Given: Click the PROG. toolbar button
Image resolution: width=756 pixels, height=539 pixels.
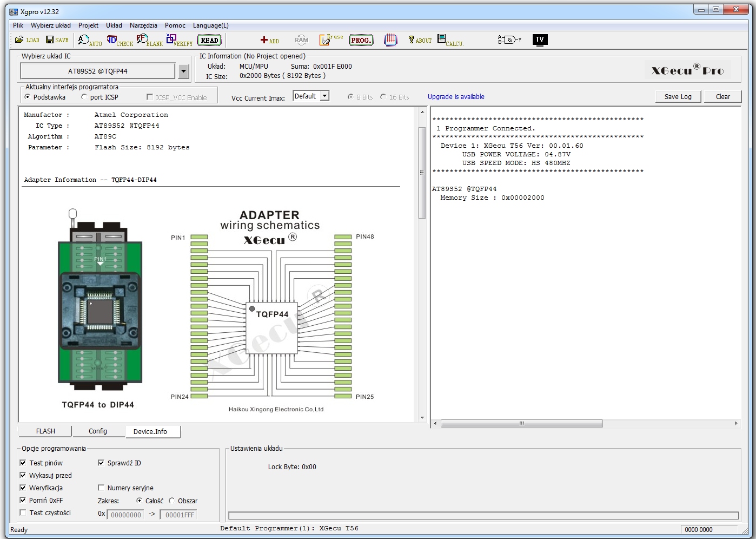Looking at the screenshot, I should tap(361, 40).
